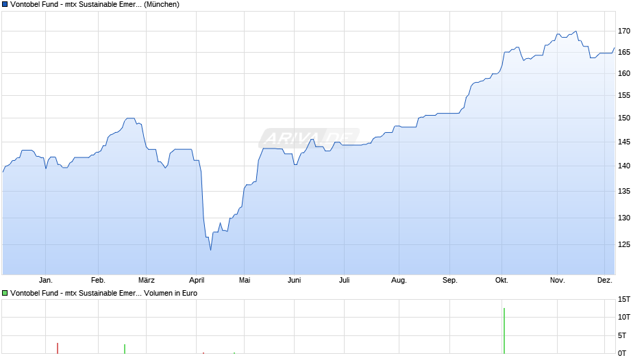Click the 0T volume axis label
644x360 pixels.
(x=622, y=353)
